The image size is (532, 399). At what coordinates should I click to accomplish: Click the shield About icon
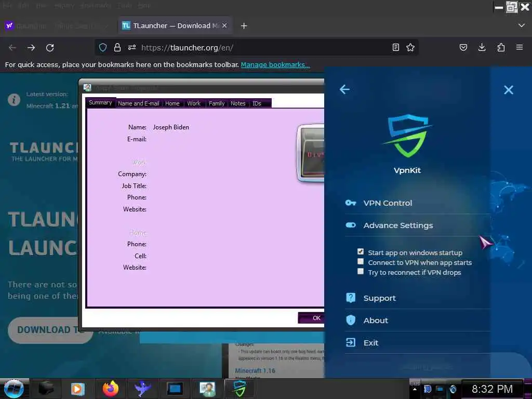[x=351, y=320]
